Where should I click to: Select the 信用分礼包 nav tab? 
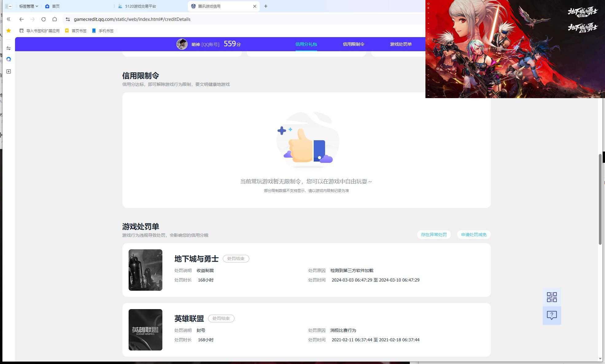[x=306, y=44]
